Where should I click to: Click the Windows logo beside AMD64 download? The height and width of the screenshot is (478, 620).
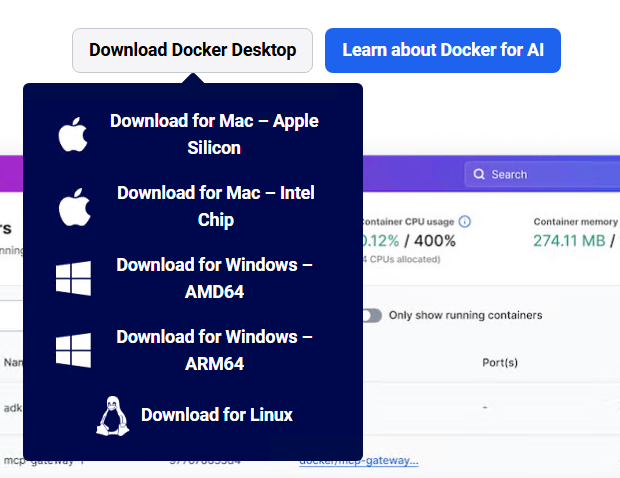click(73, 279)
